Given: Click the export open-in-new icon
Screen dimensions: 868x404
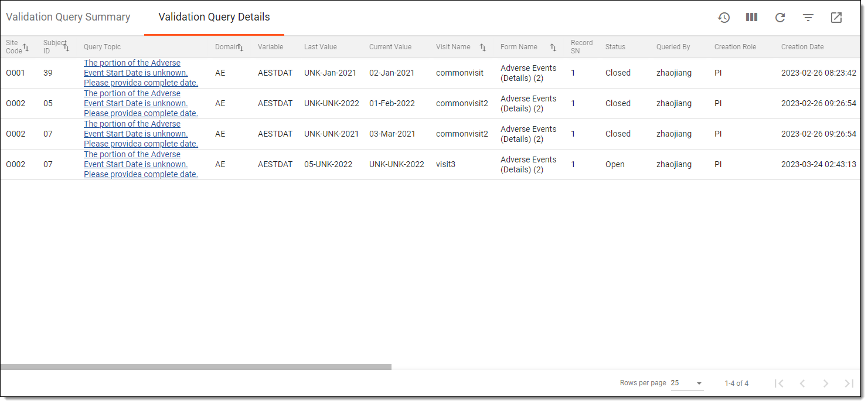Looking at the screenshot, I should [x=836, y=18].
